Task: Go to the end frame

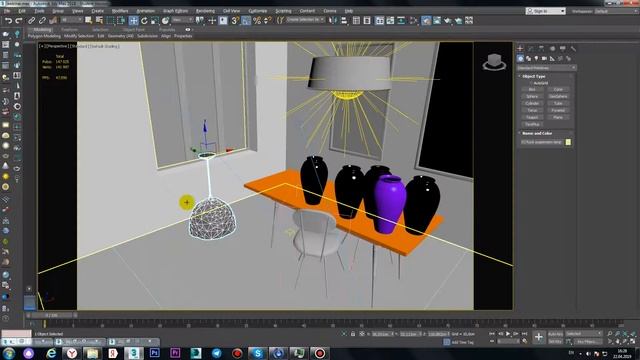Action: pos(524,334)
